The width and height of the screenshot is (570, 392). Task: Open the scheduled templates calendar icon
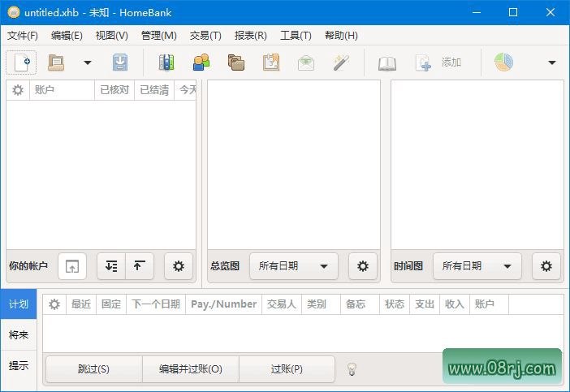[271, 62]
